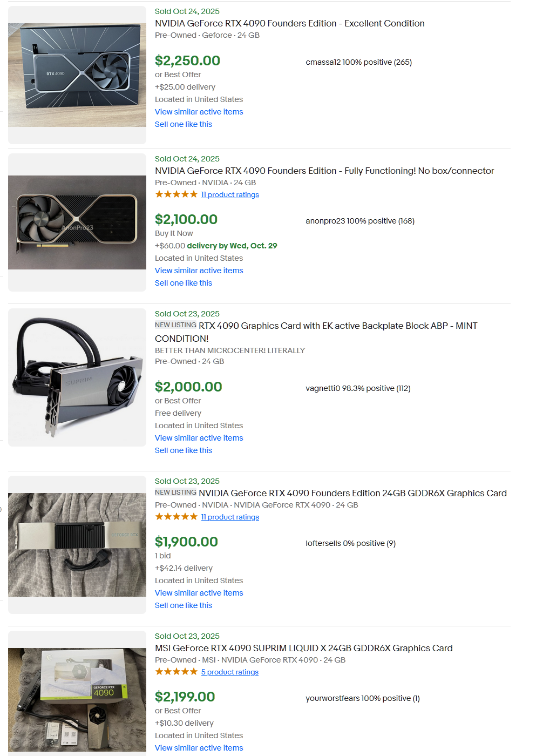This screenshot has width=543, height=756.
Task: Open MSI SUPRIM LIQUID X 24GB listing title
Action: [303, 648]
